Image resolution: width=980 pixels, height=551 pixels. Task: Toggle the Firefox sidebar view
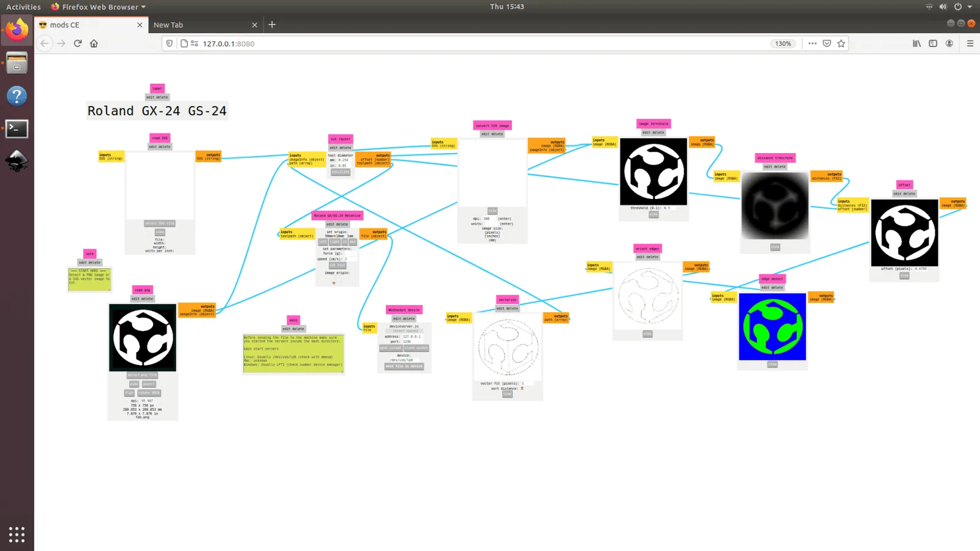coord(933,43)
